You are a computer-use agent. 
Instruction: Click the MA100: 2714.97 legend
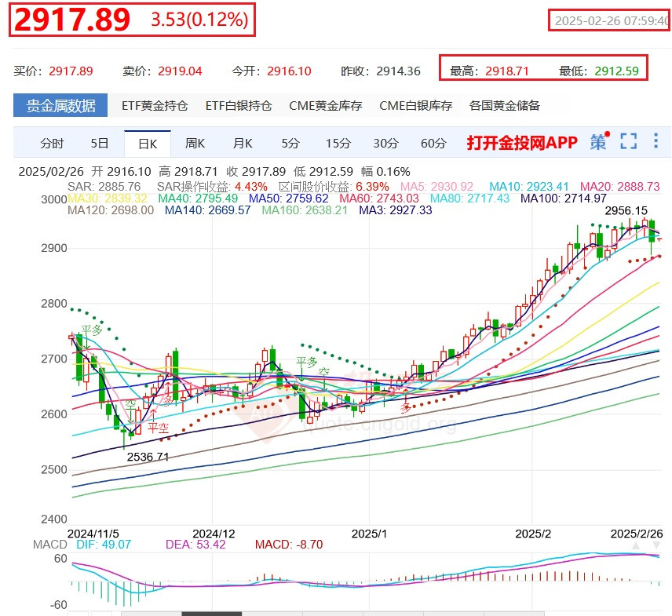(564, 199)
